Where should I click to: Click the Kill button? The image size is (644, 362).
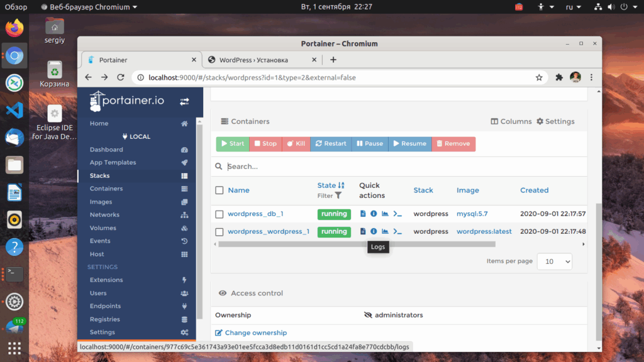296,144
